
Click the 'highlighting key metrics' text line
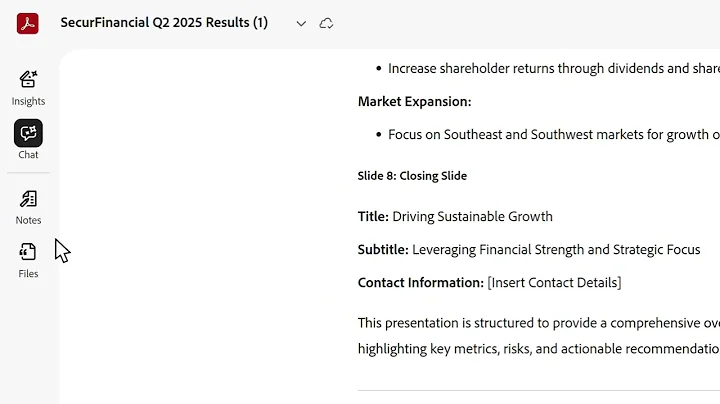pyautogui.click(x=538, y=349)
